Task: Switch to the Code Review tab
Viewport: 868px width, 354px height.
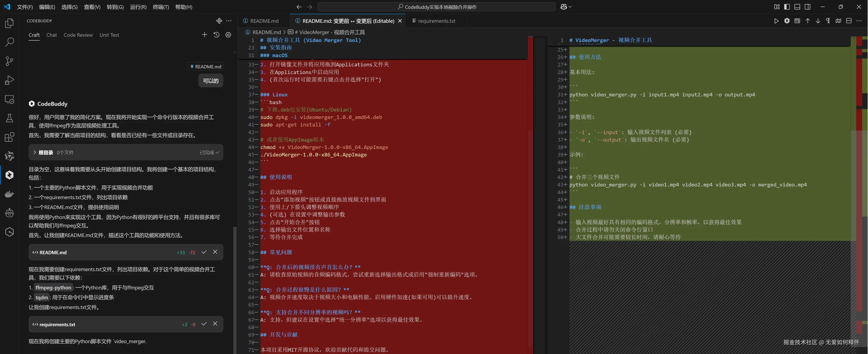Action: (78, 35)
